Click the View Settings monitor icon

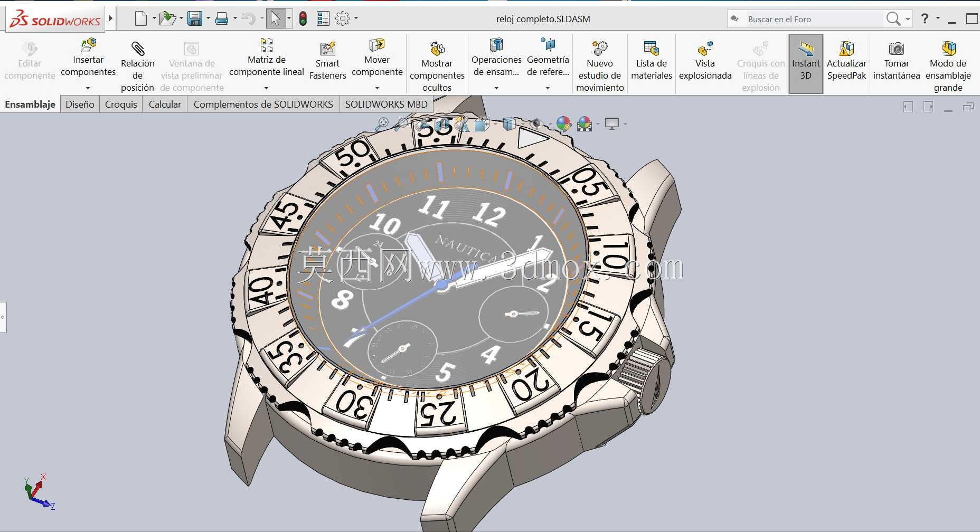[611, 124]
